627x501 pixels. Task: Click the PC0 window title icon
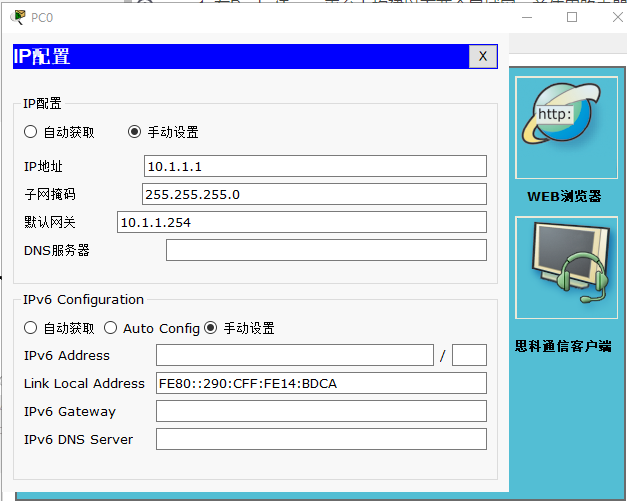click(x=18, y=18)
